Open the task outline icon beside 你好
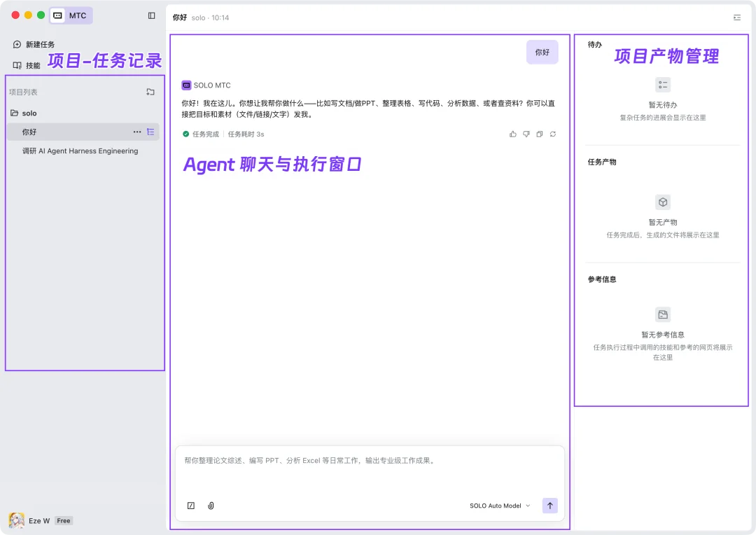This screenshot has width=756, height=535. (151, 132)
